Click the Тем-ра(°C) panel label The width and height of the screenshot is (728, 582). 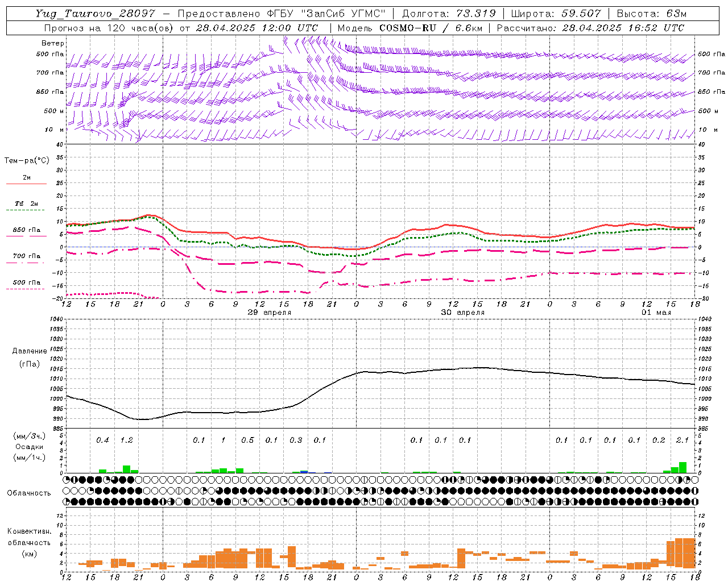coord(27,161)
